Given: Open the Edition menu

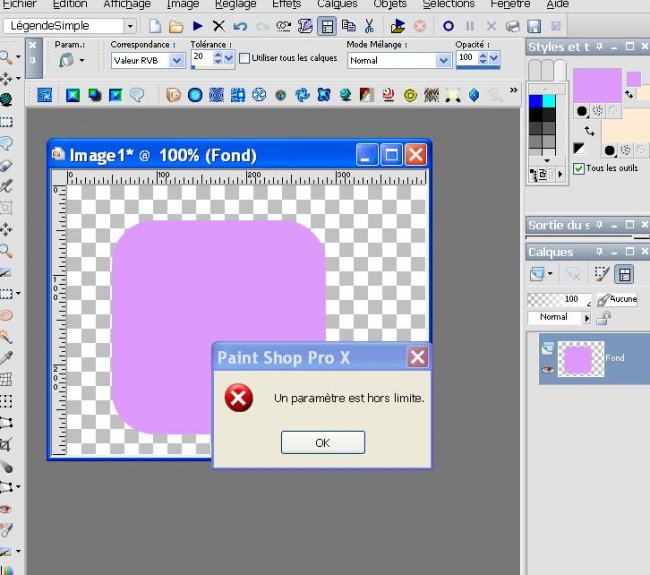Looking at the screenshot, I should tap(70, 4).
